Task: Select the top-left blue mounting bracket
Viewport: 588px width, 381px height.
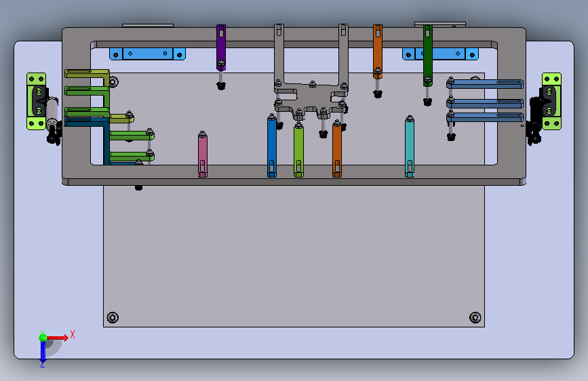Action: pos(147,54)
